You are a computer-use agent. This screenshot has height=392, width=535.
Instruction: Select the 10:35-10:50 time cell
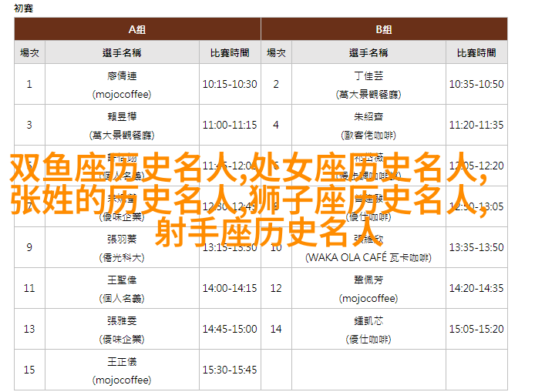pyautogui.click(x=476, y=84)
